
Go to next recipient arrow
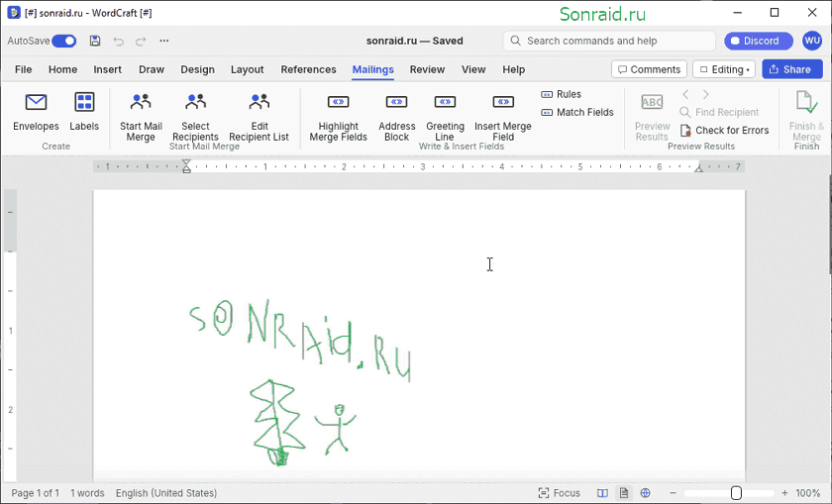(705, 94)
